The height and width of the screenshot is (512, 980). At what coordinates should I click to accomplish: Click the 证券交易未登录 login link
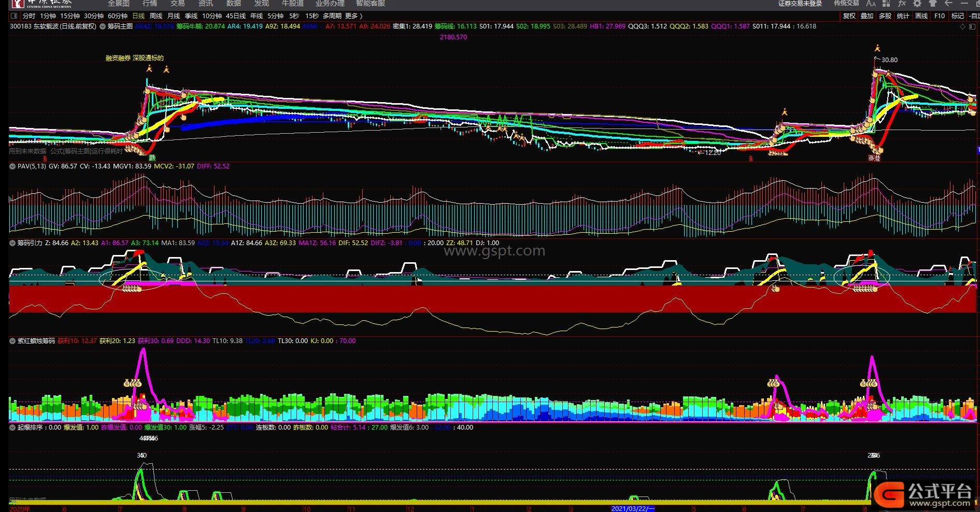tap(800, 4)
